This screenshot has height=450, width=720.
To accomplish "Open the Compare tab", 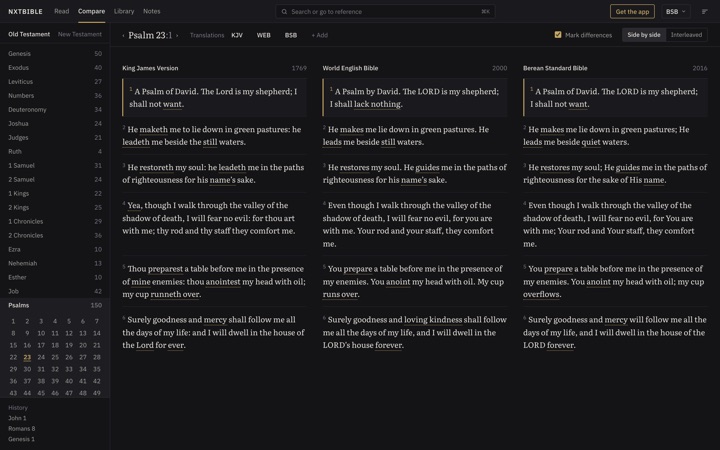I will pos(91,11).
